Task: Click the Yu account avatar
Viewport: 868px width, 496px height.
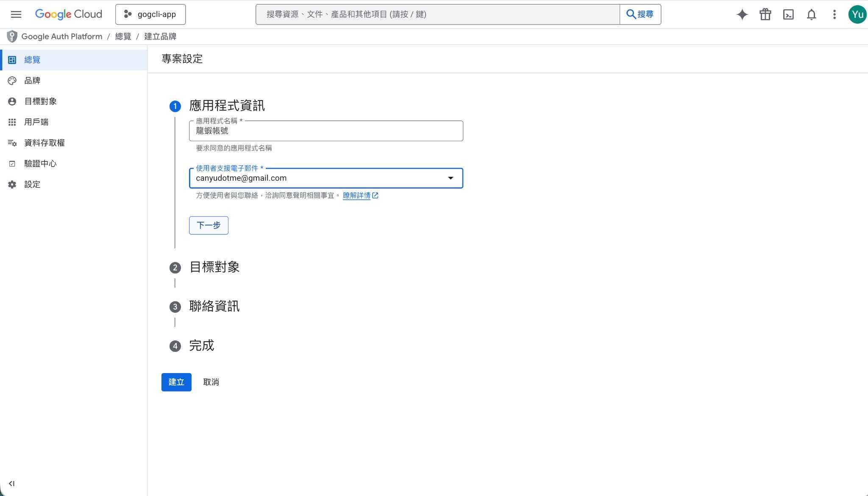Action: point(857,14)
